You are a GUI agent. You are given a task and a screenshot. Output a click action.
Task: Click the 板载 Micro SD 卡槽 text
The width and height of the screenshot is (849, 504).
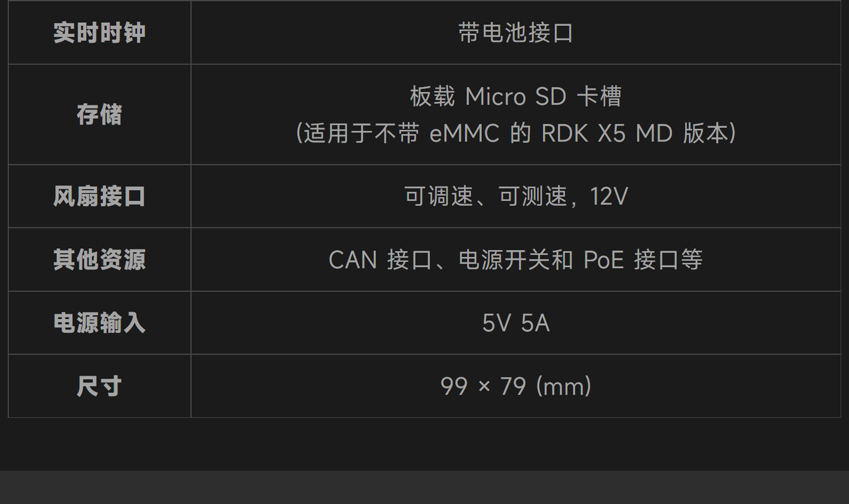(516, 97)
